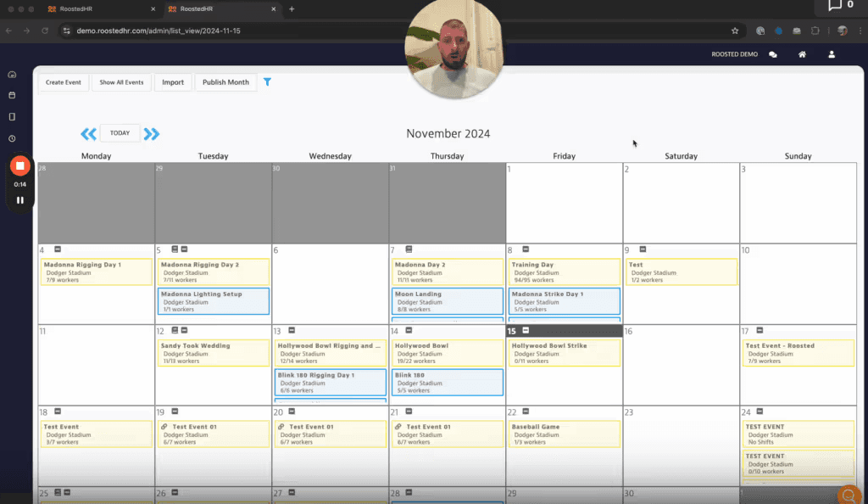The width and height of the screenshot is (868, 504).
Task: Collapse day 17 with its minus icon
Action: [x=759, y=330]
